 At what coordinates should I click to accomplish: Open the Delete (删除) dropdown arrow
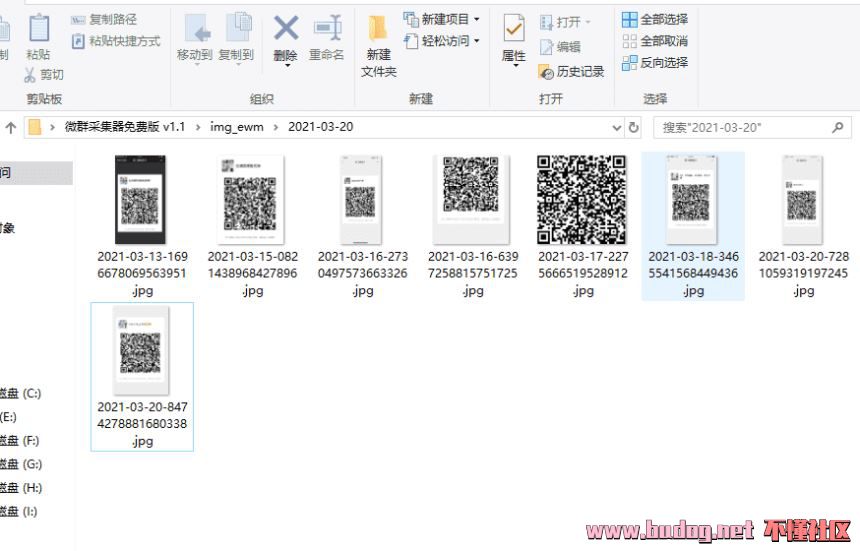click(x=286, y=66)
